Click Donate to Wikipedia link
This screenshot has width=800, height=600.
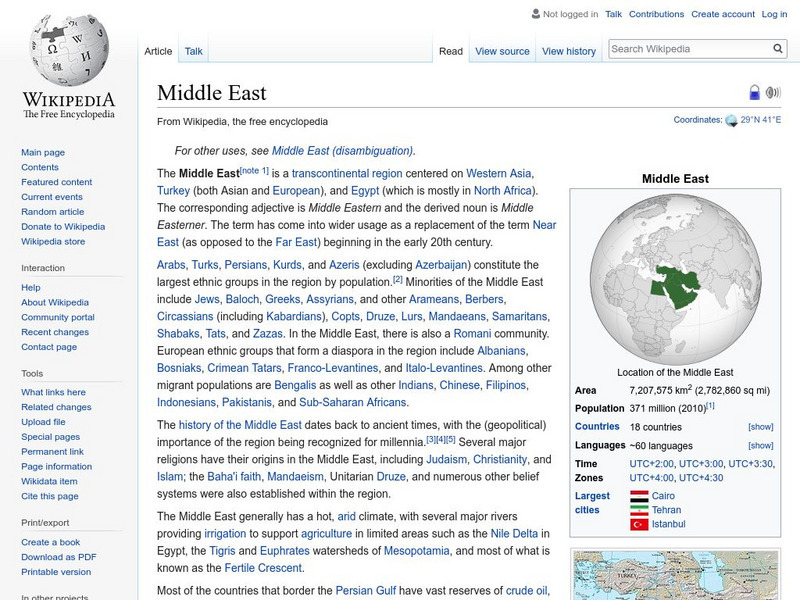(63, 227)
